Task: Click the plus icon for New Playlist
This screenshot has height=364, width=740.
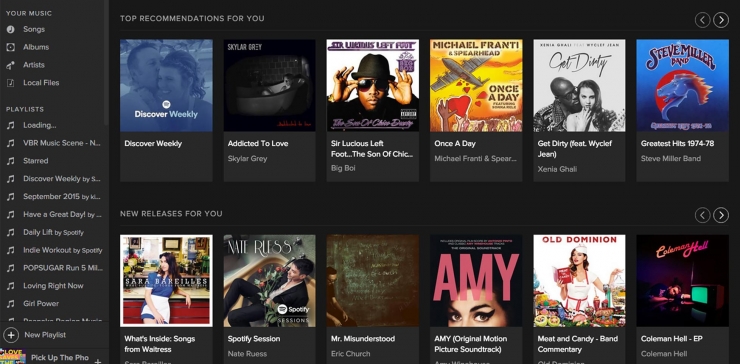Action: point(11,335)
